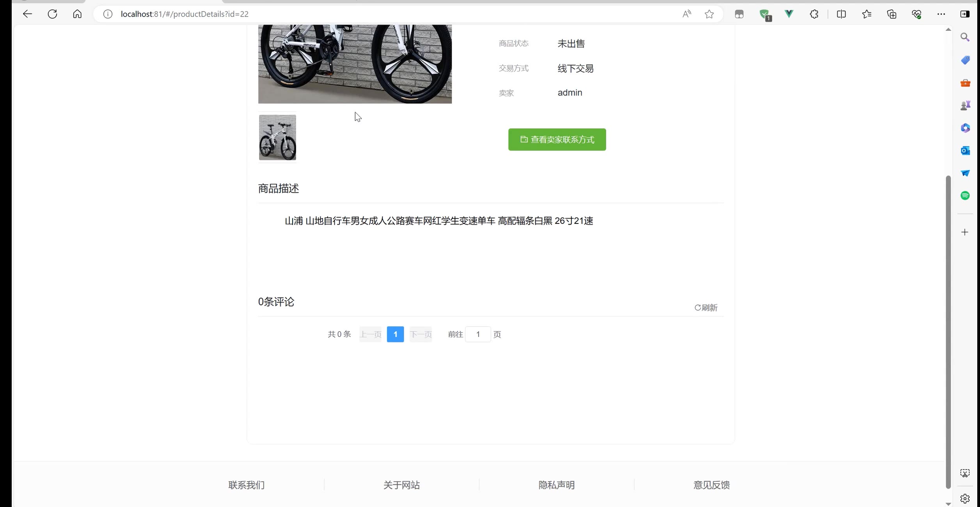
Task: Open sidebar Microsoft 365 icon
Action: pos(965,128)
